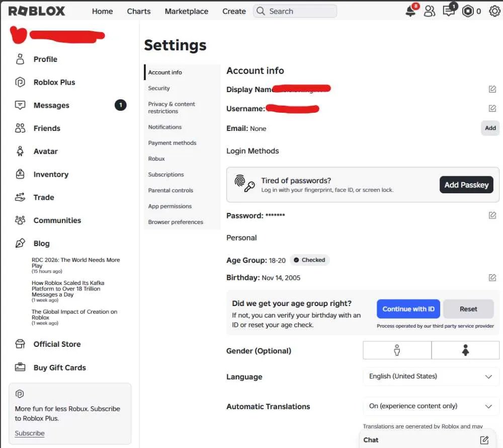The width and height of the screenshot is (503, 448).
Task: Click the Add email button
Action: (x=490, y=128)
